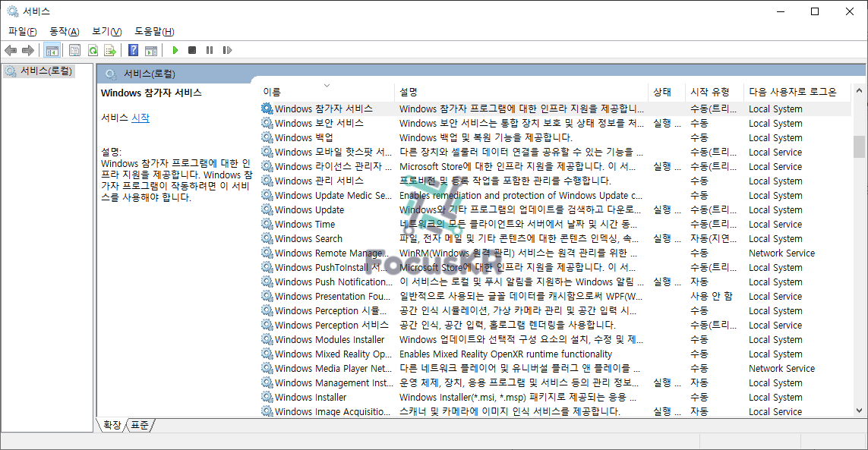Click the Refresh toolbar icon
The width and height of the screenshot is (868, 450).
(93, 50)
